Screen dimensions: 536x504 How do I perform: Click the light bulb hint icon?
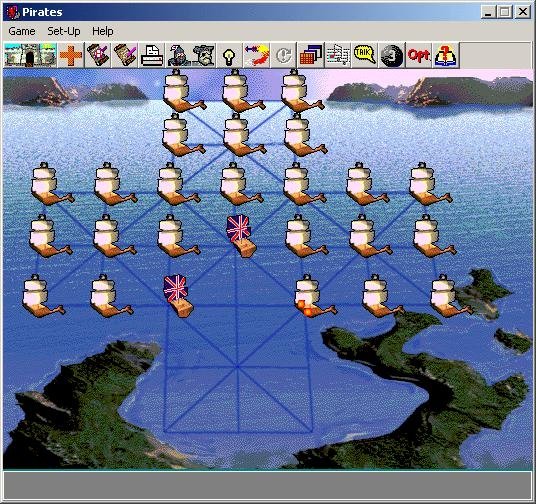(229, 55)
